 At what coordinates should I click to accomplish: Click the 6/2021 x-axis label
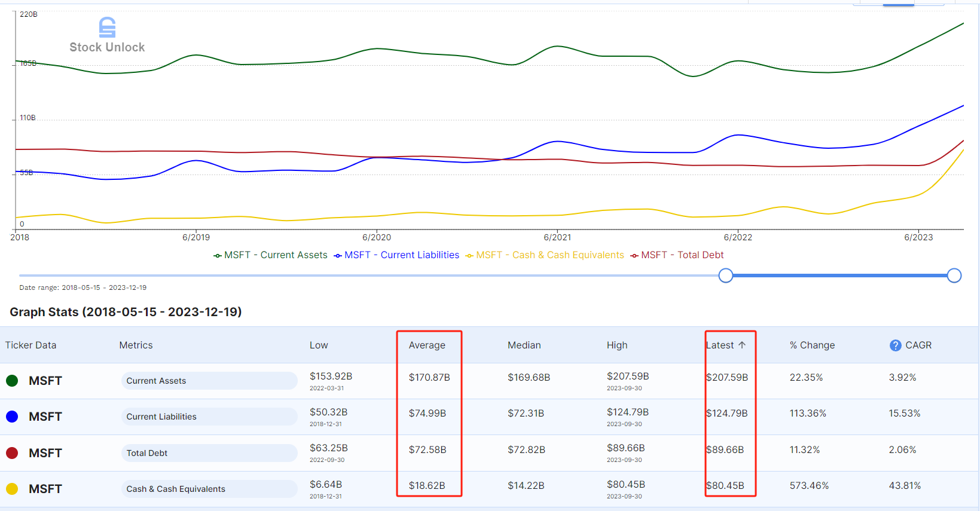[x=557, y=237]
